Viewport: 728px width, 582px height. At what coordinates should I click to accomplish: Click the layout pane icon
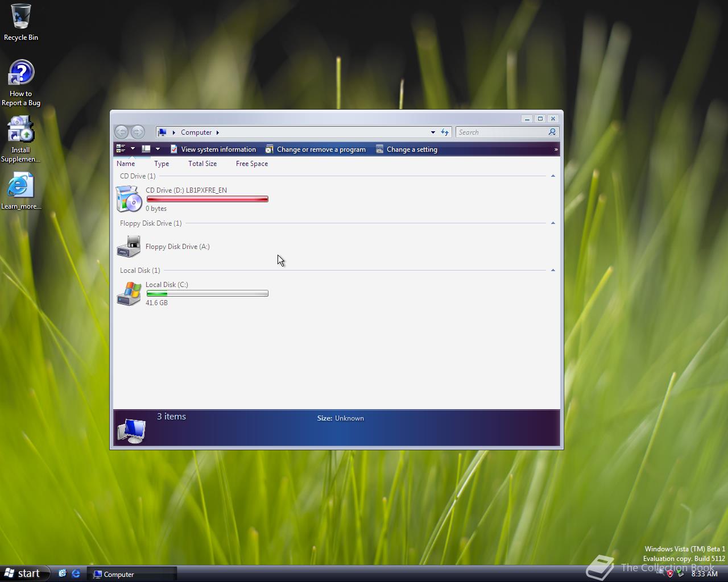coord(146,149)
